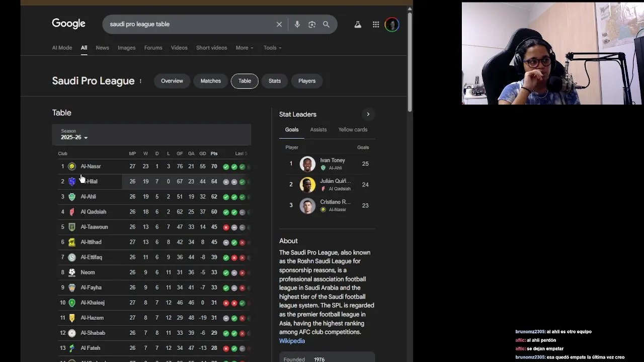
Task: Click the GD column header
Action: tap(202, 153)
